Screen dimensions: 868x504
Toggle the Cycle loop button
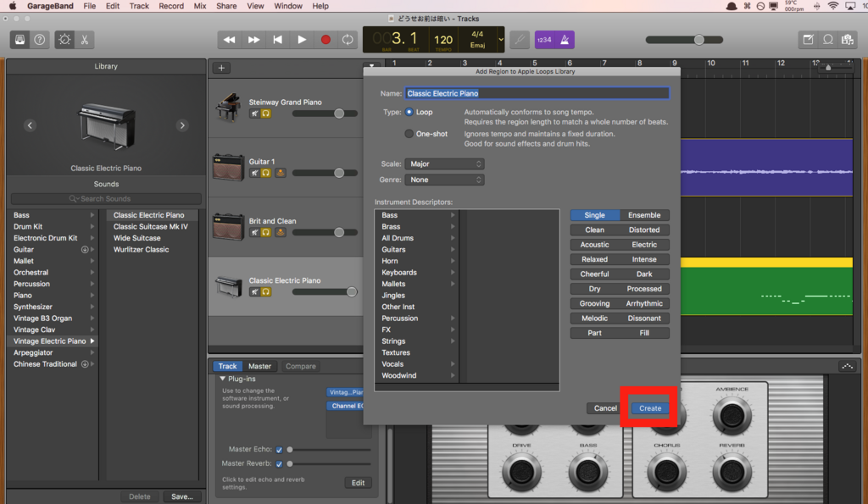(348, 40)
